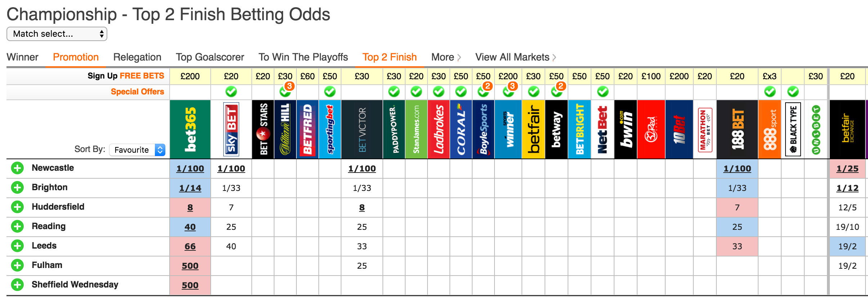The width and height of the screenshot is (868, 299).
Task: Click the Betfair yellow logo
Action: (x=533, y=129)
